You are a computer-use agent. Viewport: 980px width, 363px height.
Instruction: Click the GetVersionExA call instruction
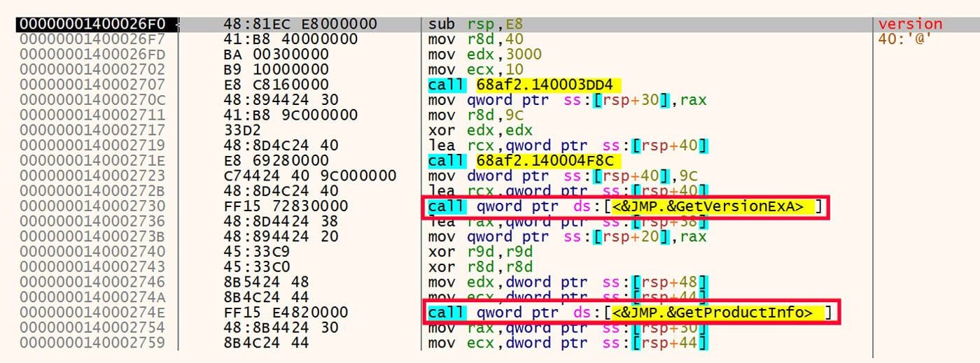coord(625,207)
